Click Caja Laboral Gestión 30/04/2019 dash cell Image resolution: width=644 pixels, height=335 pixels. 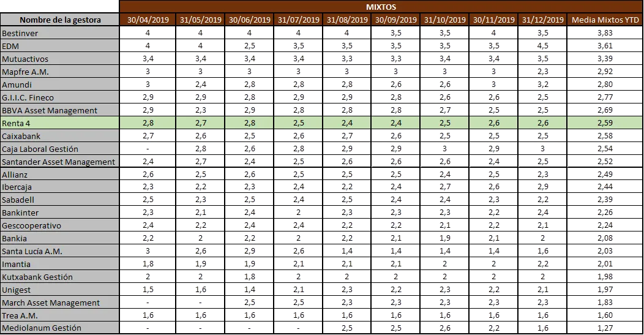coord(148,149)
